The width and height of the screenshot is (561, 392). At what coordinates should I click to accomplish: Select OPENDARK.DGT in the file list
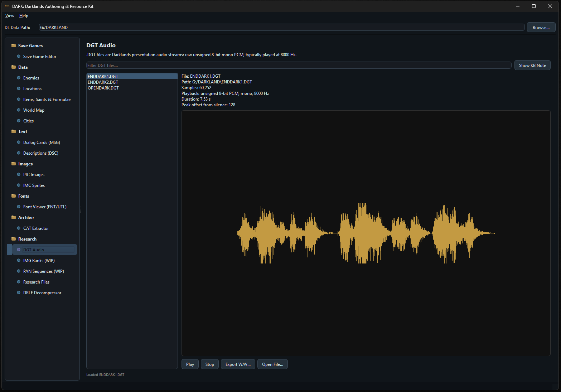tap(132, 88)
